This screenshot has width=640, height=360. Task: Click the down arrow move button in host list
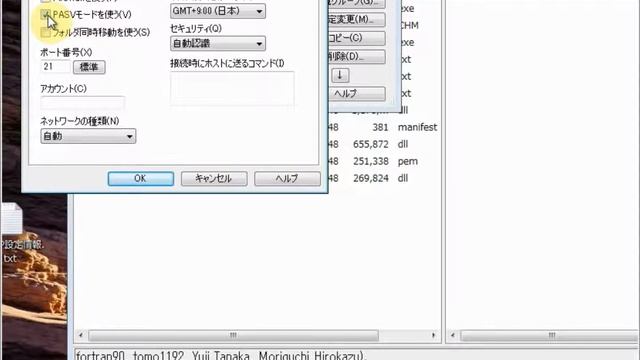340,75
